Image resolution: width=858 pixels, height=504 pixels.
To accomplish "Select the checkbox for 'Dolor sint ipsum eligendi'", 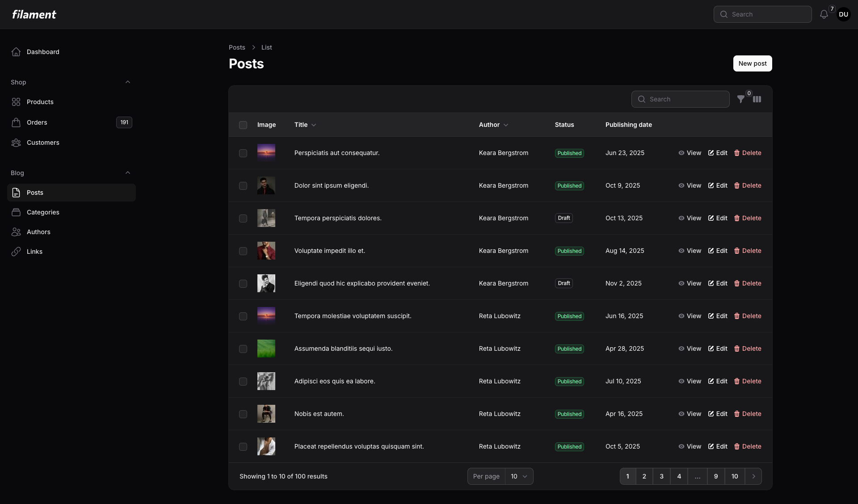I will [x=243, y=186].
